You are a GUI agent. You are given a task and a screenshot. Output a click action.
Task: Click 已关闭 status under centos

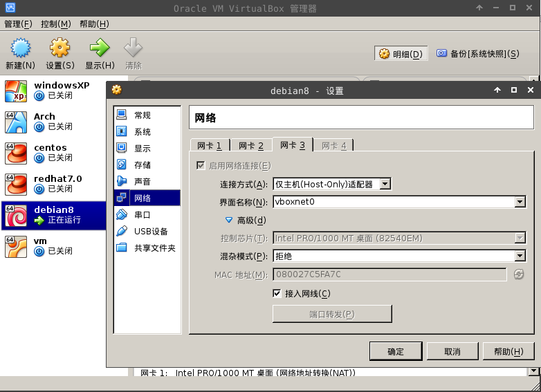(60, 157)
